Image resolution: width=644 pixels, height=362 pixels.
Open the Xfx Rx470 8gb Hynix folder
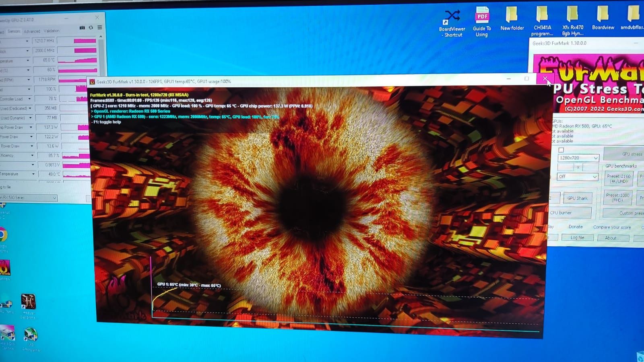click(572, 21)
